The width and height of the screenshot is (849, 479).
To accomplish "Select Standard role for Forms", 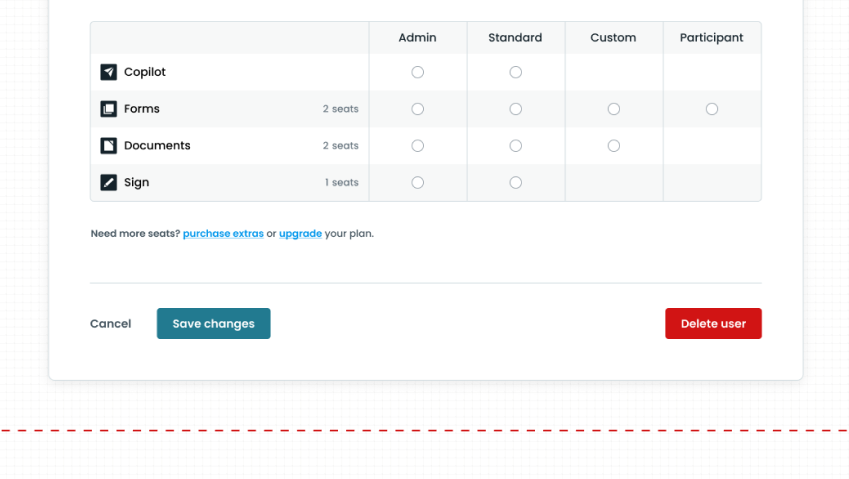I will coord(515,109).
